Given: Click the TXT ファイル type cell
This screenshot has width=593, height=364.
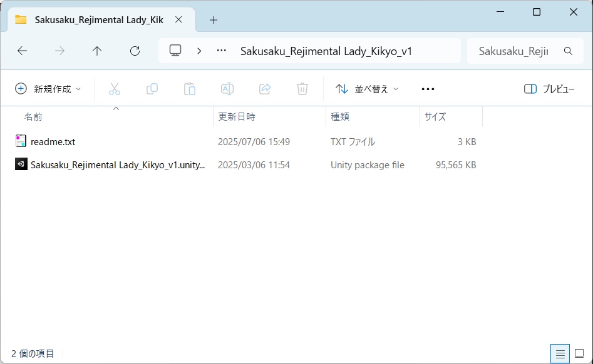Looking at the screenshot, I should [353, 141].
